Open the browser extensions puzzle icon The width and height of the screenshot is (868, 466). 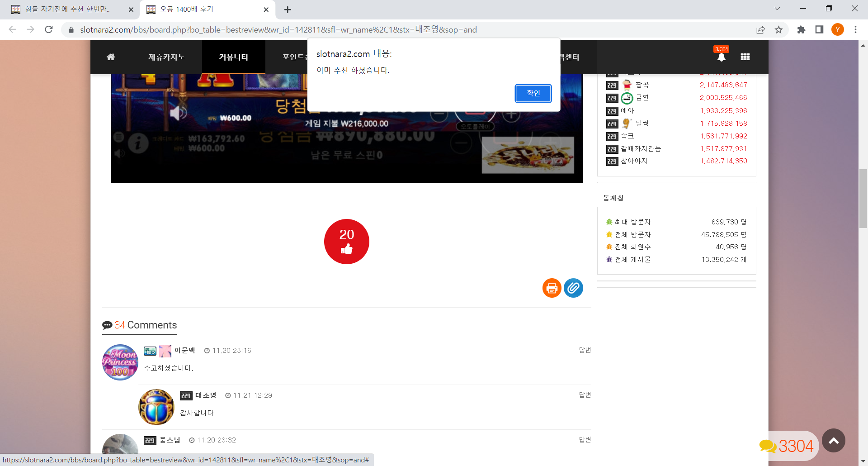pos(801,29)
